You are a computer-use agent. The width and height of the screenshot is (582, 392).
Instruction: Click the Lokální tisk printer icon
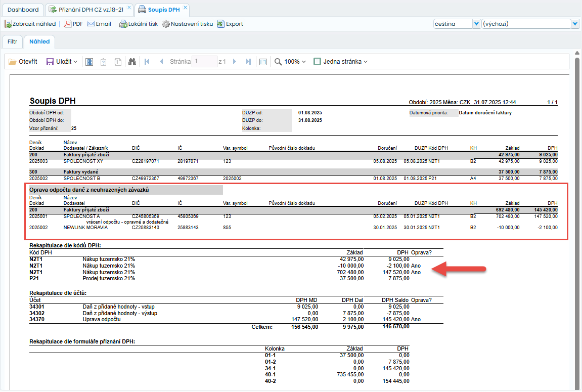[123, 24]
